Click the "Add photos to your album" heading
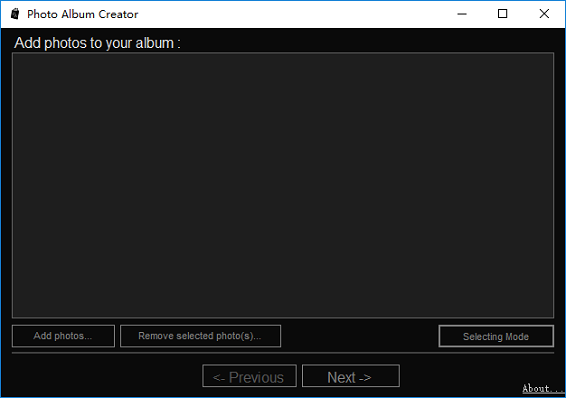Screen dimensions: 566x398 97,43
